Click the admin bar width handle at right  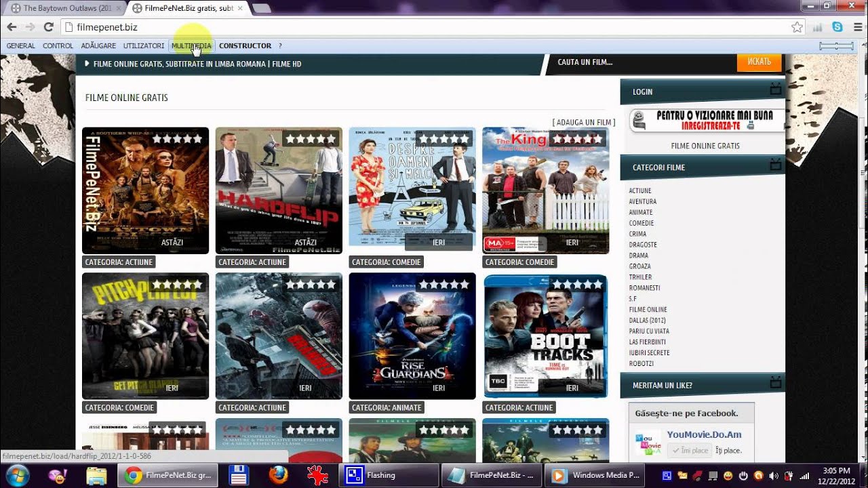(836, 46)
